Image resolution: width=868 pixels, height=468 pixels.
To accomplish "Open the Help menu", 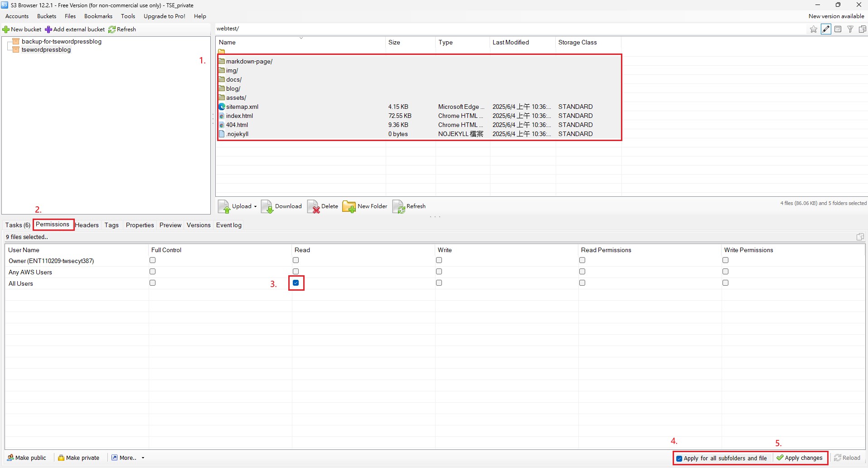I will click(x=200, y=16).
